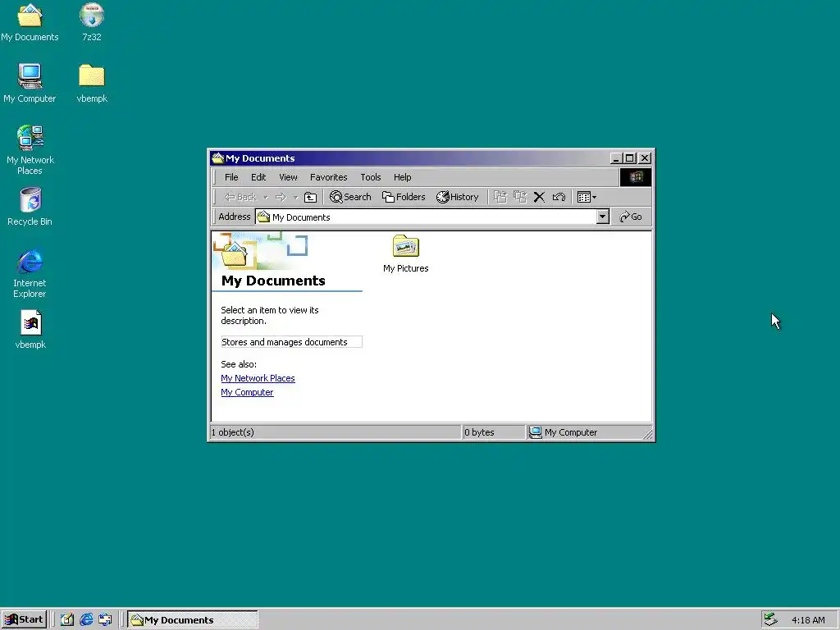Click the Go button
The image size is (840, 630).
point(631,217)
